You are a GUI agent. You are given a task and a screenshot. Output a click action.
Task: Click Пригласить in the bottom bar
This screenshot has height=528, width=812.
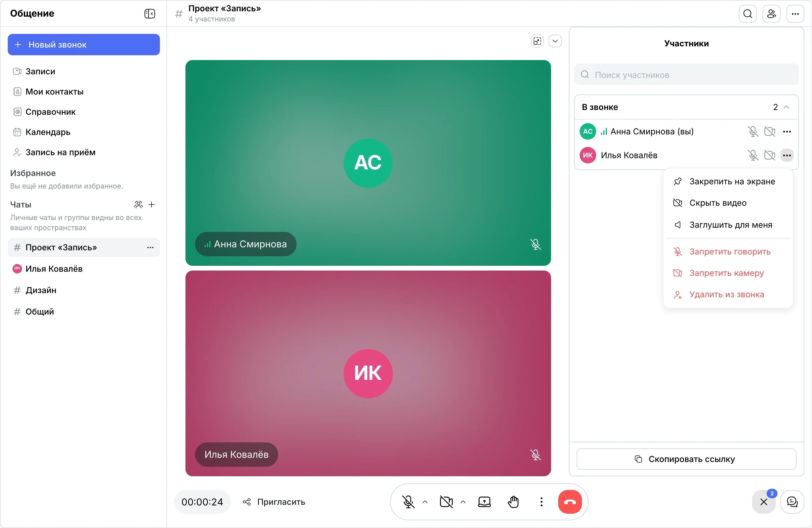pyautogui.click(x=274, y=502)
